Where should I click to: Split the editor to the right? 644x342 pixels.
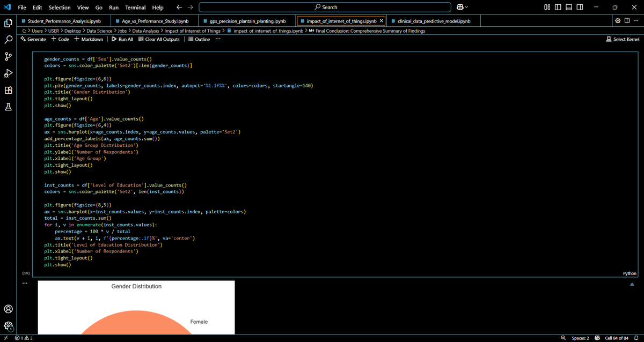pos(627,21)
